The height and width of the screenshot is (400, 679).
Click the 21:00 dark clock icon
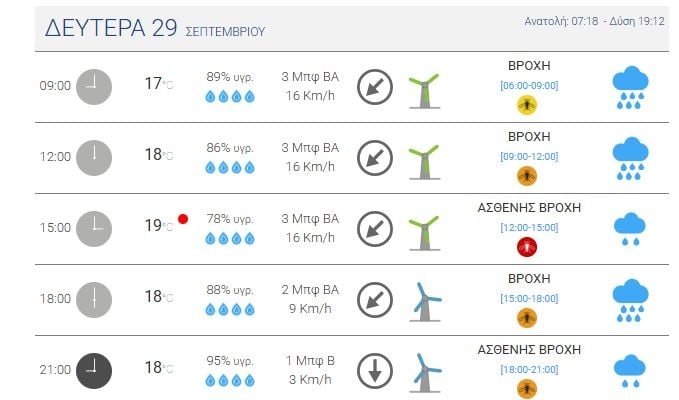[x=94, y=368]
